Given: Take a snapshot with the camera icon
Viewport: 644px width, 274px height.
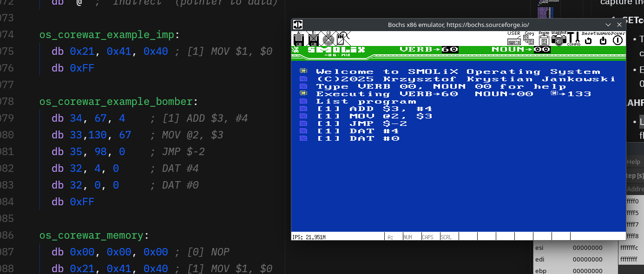Looking at the screenshot, I should 559,39.
